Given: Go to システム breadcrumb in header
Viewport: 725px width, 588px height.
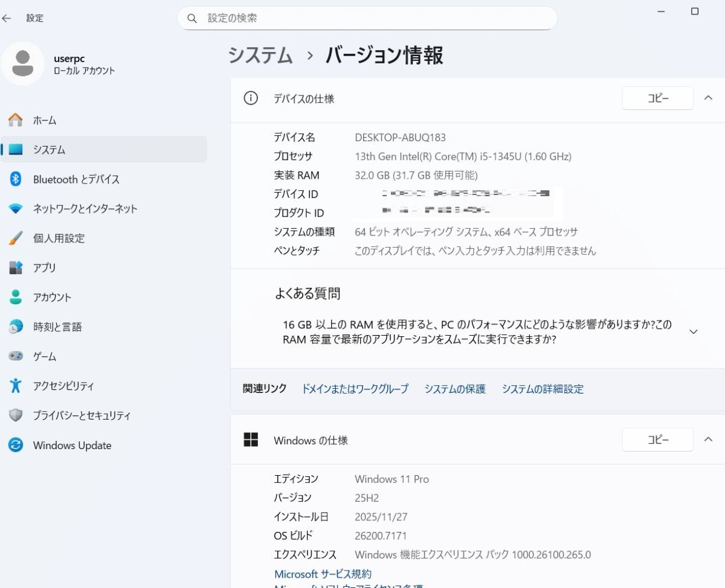Looking at the screenshot, I should pyautogui.click(x=260, y=56).
